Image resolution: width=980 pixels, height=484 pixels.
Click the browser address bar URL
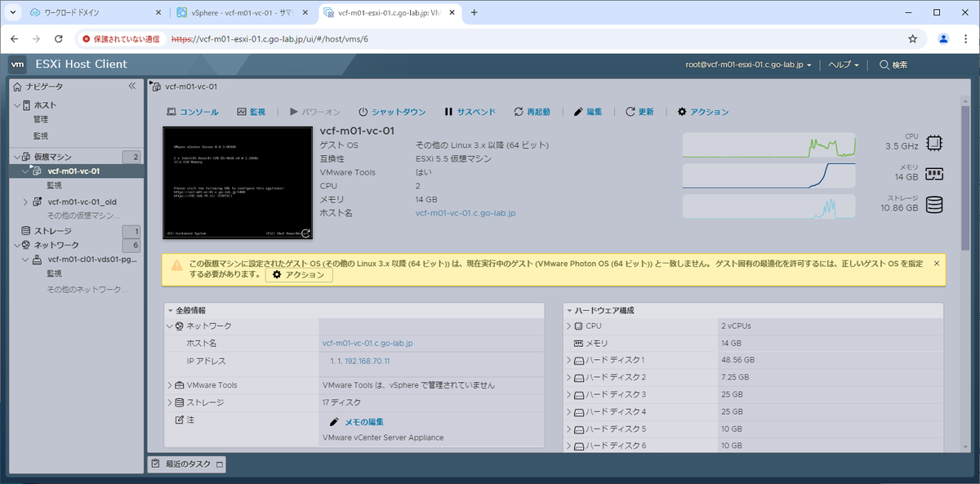(x=269, y=38)
